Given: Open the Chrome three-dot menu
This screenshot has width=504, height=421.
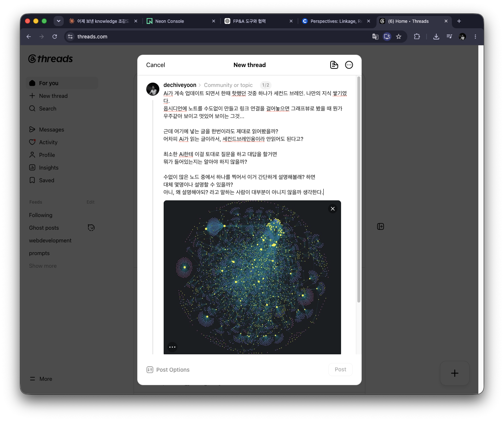Looking at the screenshot, I should tap(475, 37).
